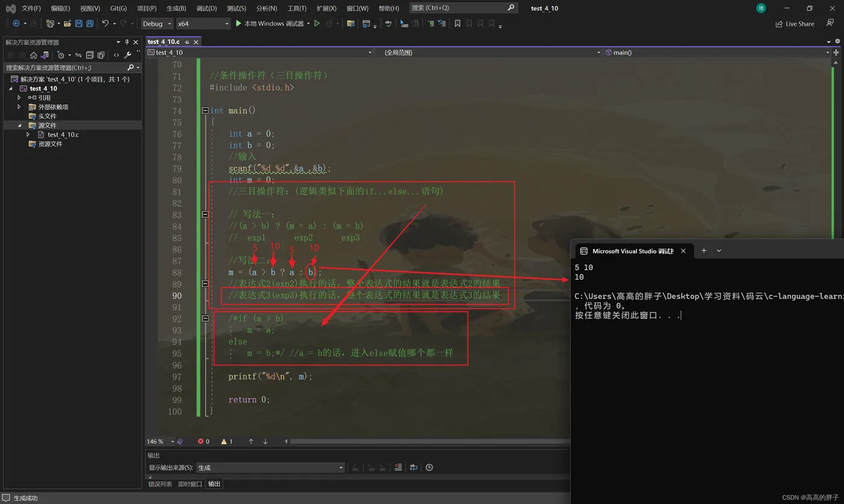Click the Sync with Active Document icon

click(78, 55)
